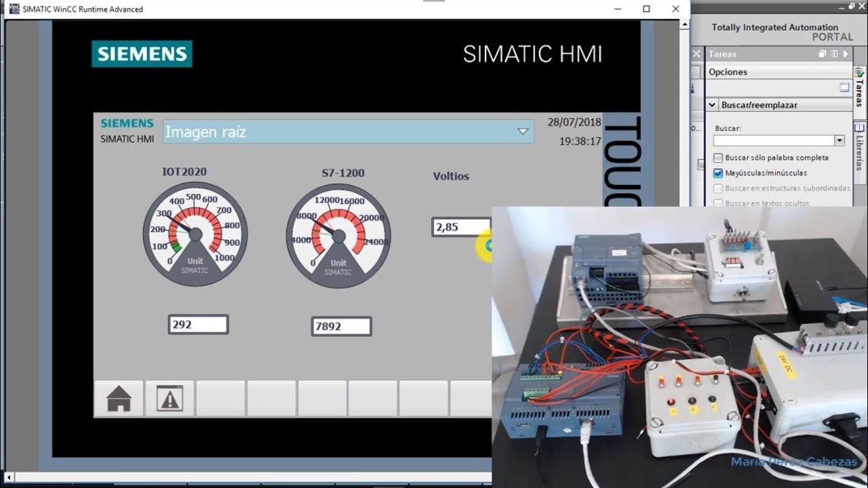
Task: Maximize the WinCC Runtime window
Action: [646, 9]
